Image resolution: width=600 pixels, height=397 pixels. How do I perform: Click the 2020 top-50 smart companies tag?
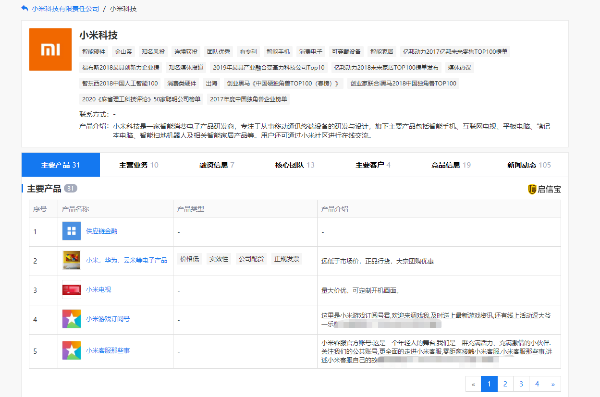[x=141, y=99]
